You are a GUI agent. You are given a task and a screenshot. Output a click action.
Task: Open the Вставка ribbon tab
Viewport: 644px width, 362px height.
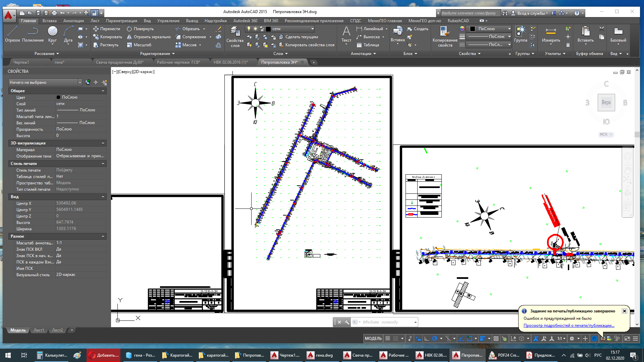click(50, 21)
